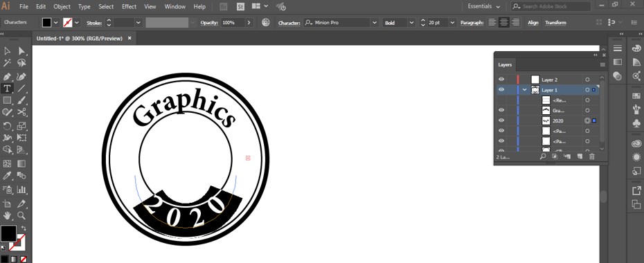Choose the Scissors tool
This screenshot has width=644, height=263.
click(21, 112)
